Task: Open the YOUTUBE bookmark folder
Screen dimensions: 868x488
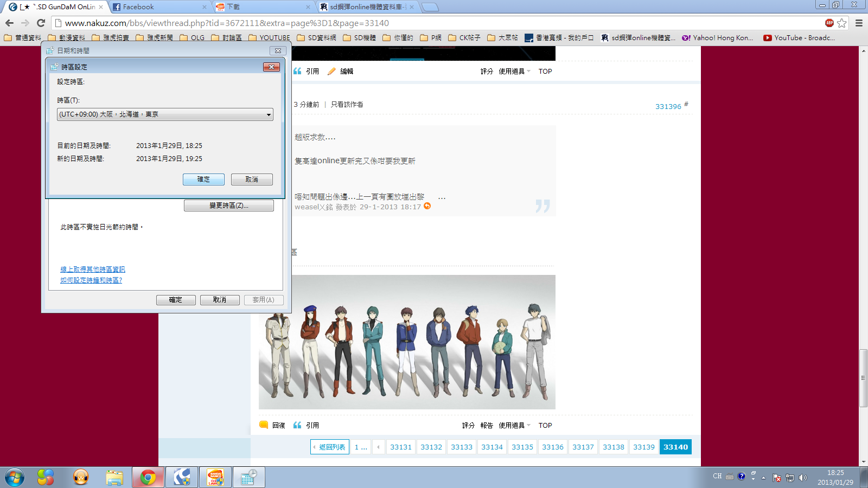Action: (x=269, y=37)
